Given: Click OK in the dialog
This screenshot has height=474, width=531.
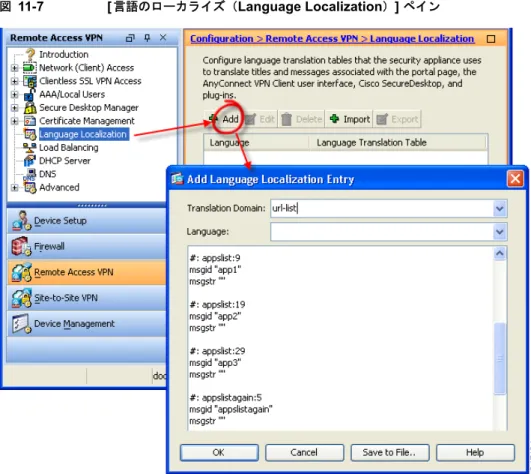Looking at the screenshot, I should 219,453.
